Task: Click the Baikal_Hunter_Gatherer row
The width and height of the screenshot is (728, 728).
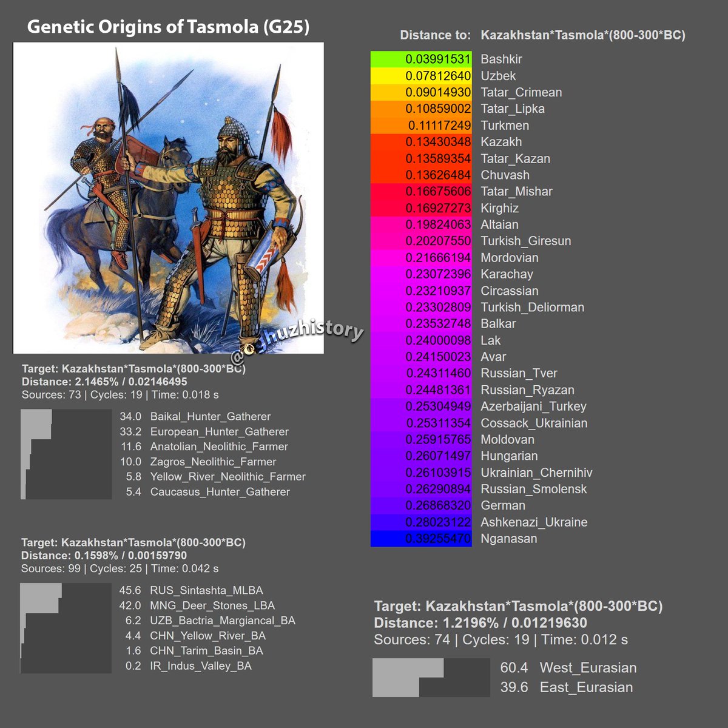Action: (x=195, y=417)
